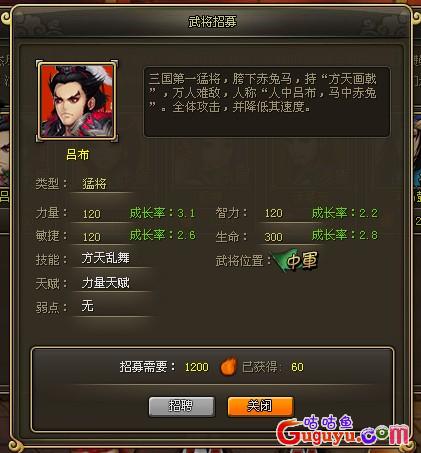This screenshot has height=453, width=421.
Task: Click the 方天乱舞 skill name
Action: pos(105,258)
